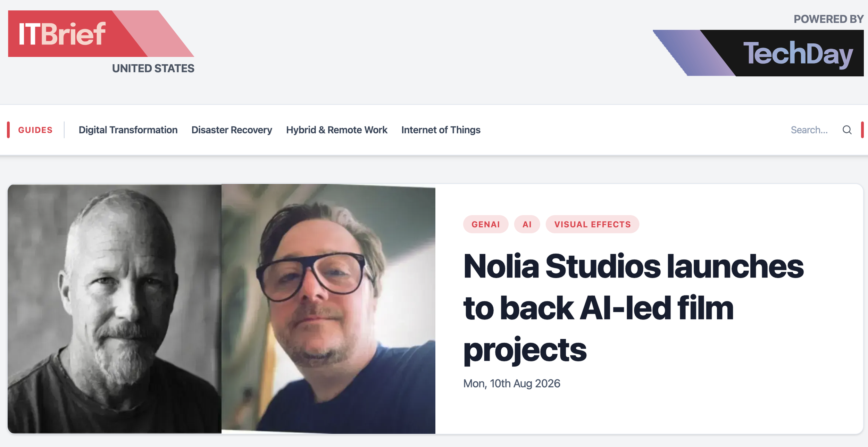Open the VISUAL EFFECTS tag
This screenshot has height=447, width=868.
click(592, 224)
